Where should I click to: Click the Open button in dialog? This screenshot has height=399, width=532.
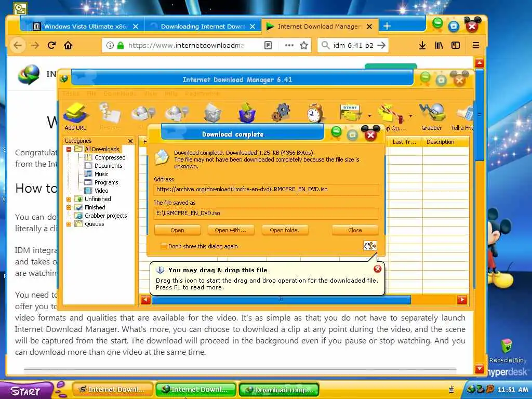coord(178,230)
